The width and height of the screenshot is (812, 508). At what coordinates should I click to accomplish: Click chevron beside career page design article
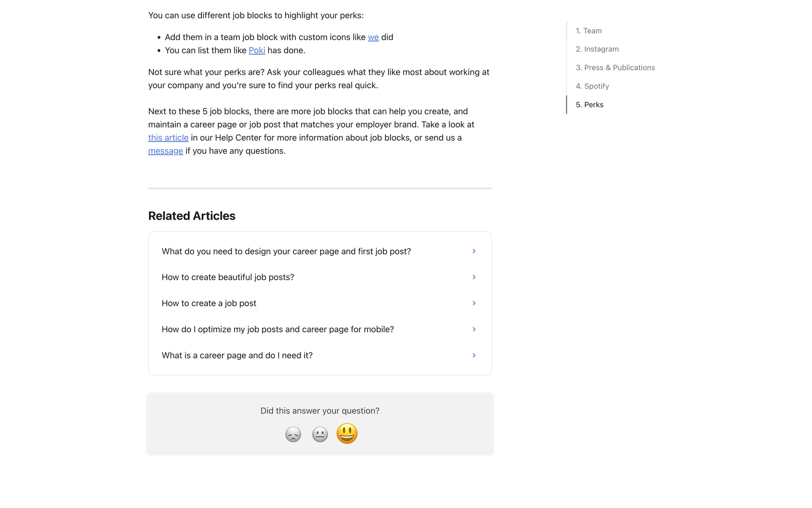(x=474, y=251)
